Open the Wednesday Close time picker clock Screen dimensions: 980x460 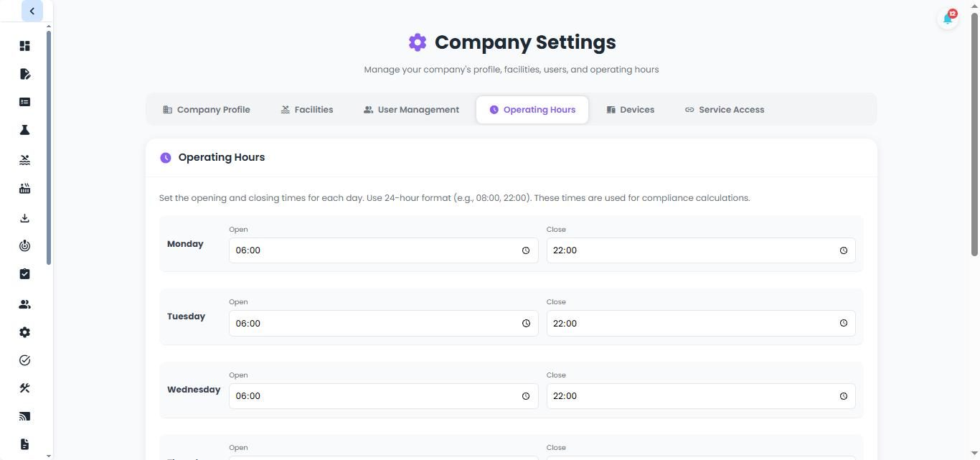pyautogui.click(x=844, y=396)
